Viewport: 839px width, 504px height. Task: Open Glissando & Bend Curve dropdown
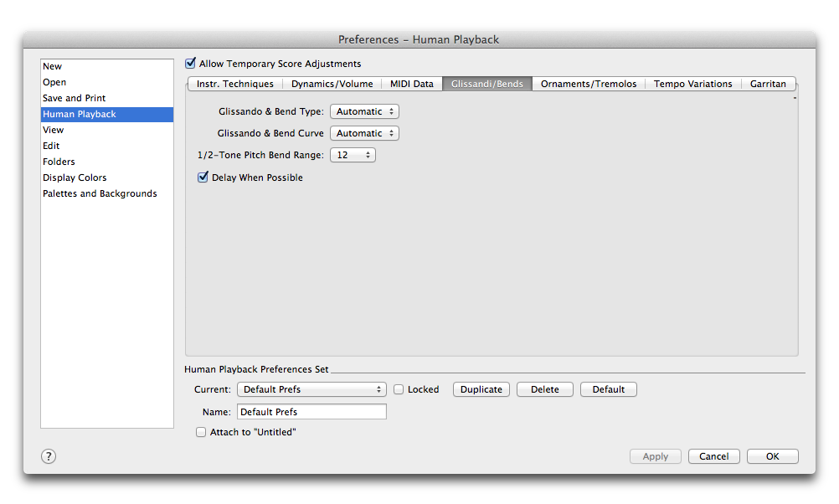364,133
